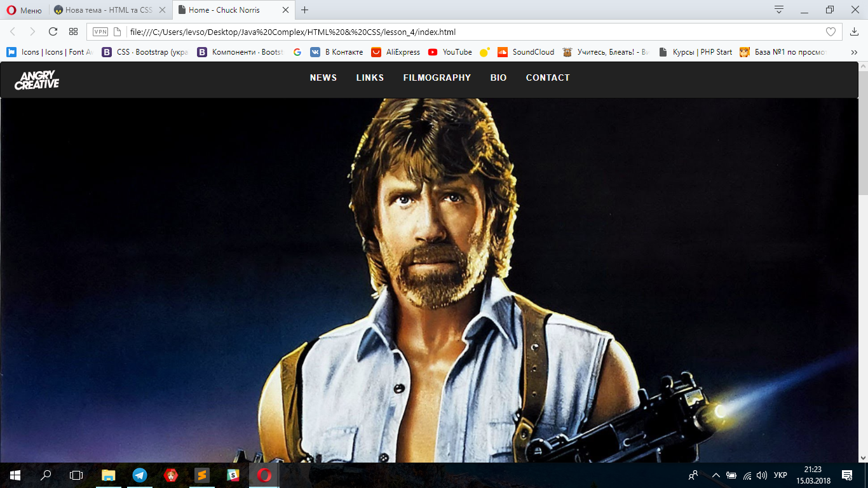This screenshot has width=868, height=488.
Task: Open the BIO navigation item
Action: (499, 78)
